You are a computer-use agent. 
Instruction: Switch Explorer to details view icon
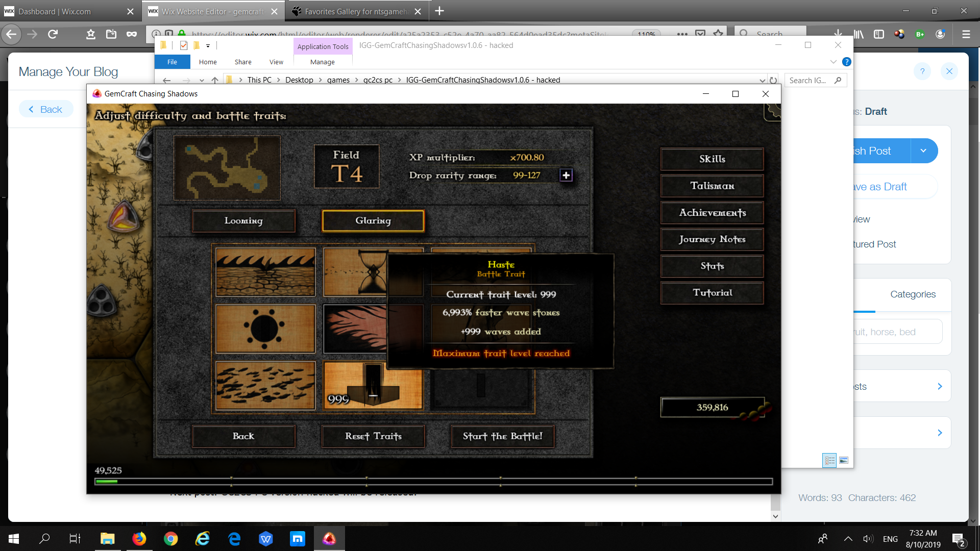[829, 460]
